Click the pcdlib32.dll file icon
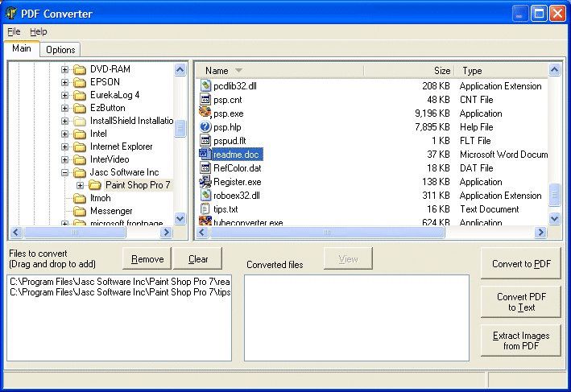This screenshot has width=571, height=392. pyautogui.click(x=205, y=86)
